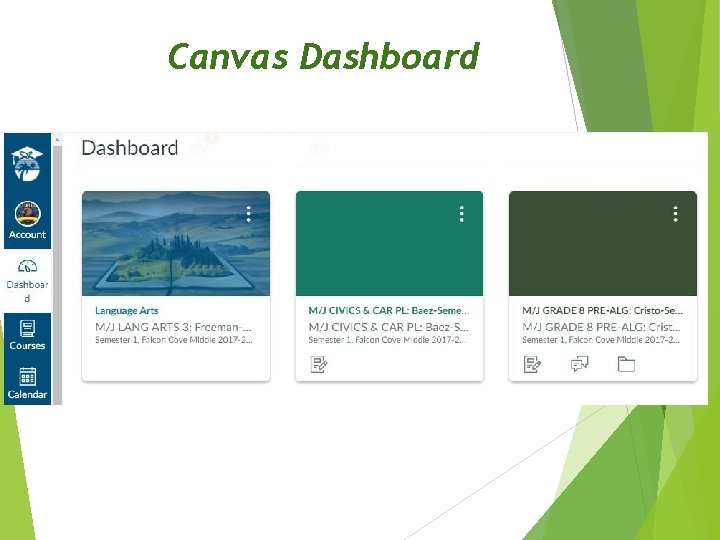Click Pre-Alg card gray subtitle text

click(602, 327)
